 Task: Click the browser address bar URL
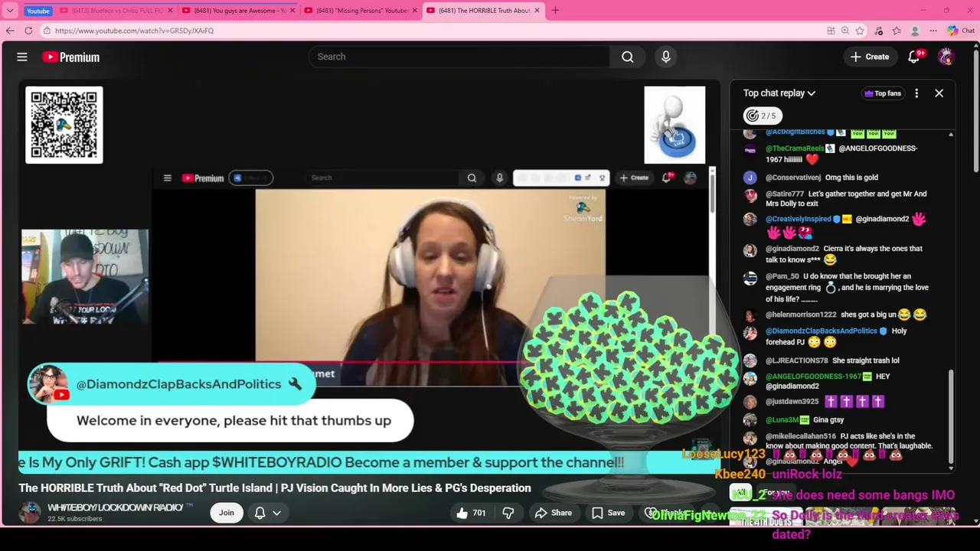(x=134, y=31)
